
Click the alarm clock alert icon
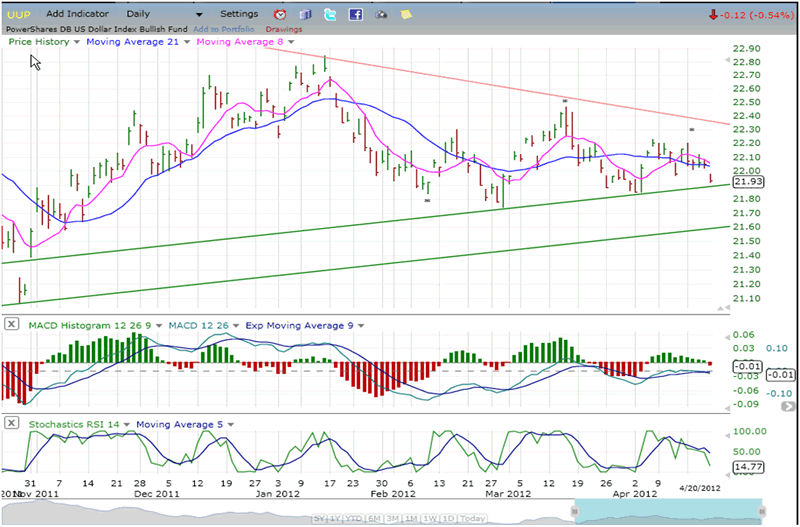click(280, 15)
